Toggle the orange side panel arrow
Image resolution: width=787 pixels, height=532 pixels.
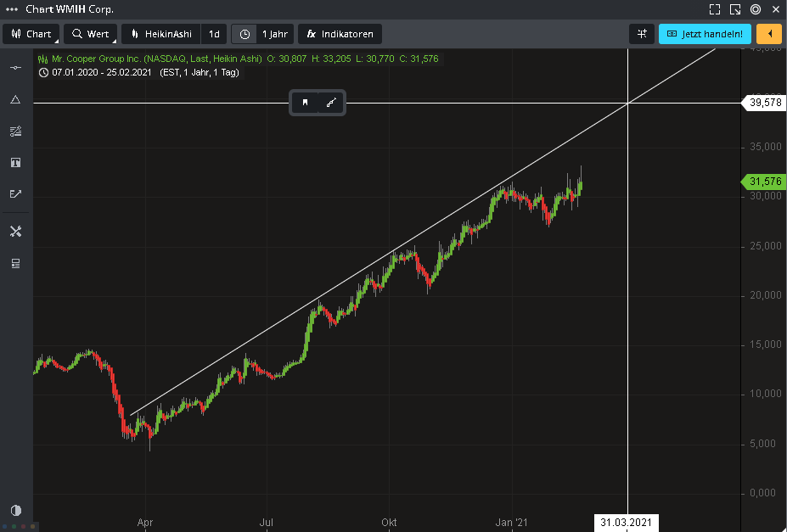[x=768, y=34]
